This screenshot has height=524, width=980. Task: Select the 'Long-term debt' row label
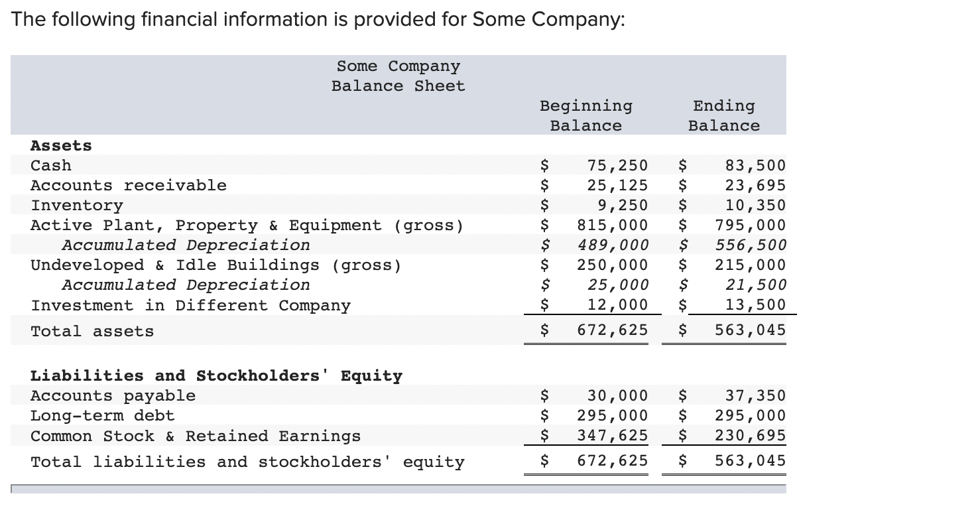(x=103, y=416)
